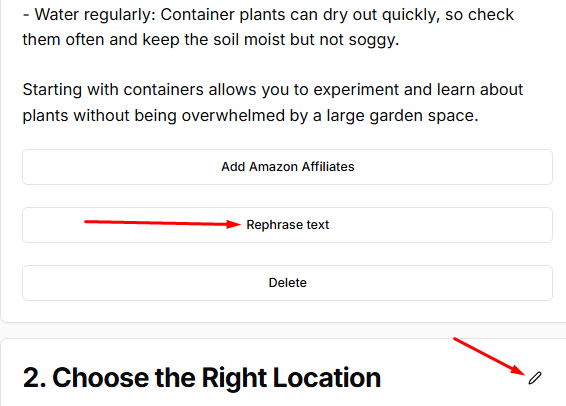Hit the Delete button below Rephrase text
This screenshot has height=406, width=566.
point(287,283)
